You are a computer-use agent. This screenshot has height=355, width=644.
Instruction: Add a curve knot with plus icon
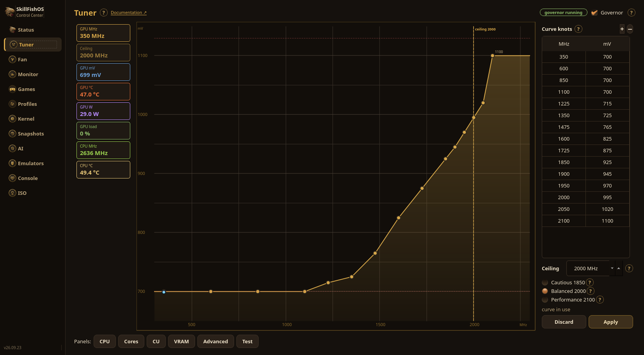pos(622,29)
